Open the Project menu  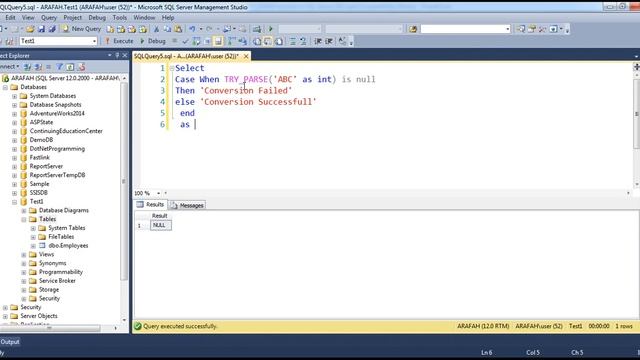[73, 18]
